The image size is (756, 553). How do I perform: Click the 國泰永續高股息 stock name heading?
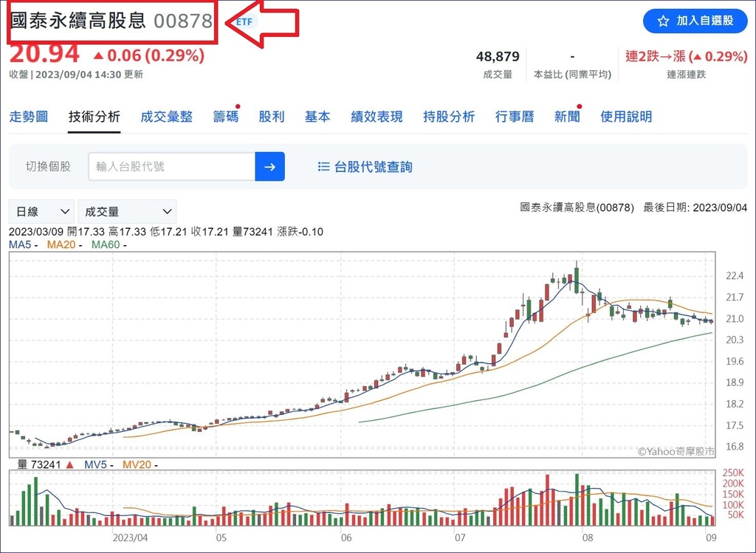tap(78, 21)
